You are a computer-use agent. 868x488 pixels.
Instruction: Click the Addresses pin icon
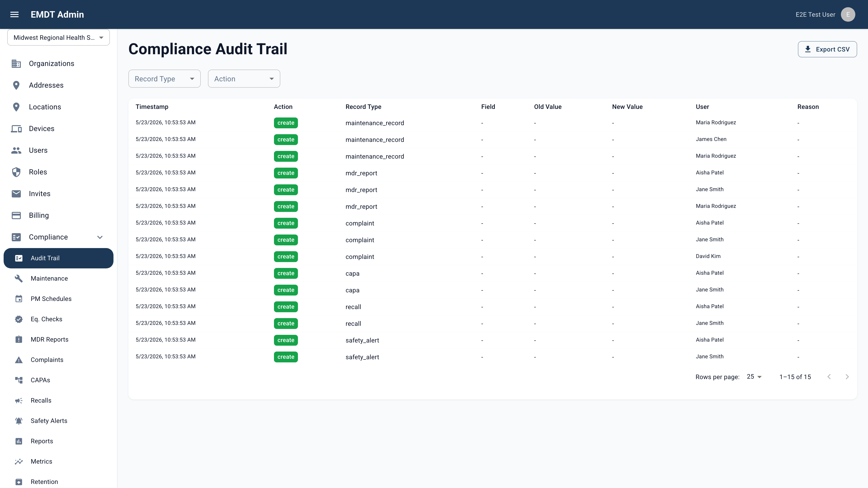[16, 85]
